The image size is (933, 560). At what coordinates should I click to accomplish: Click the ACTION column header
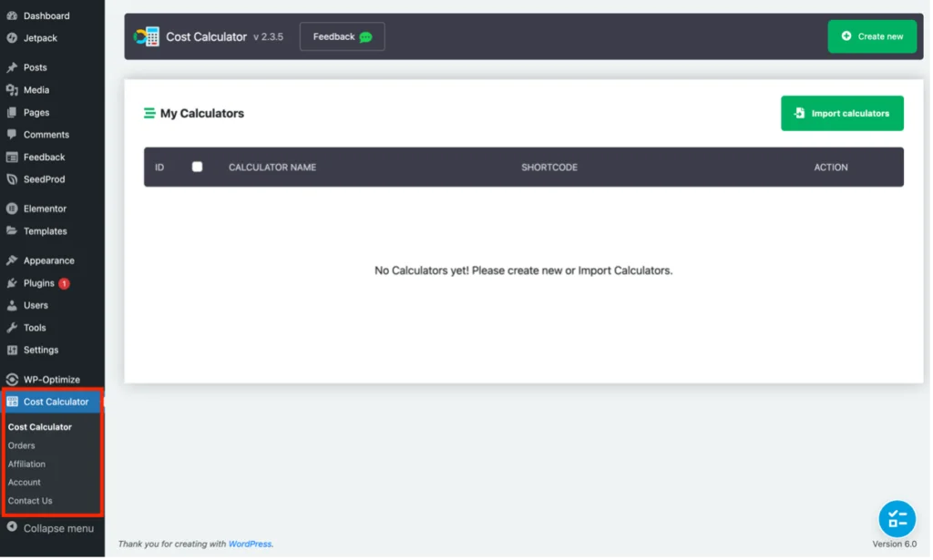[833, 168]
